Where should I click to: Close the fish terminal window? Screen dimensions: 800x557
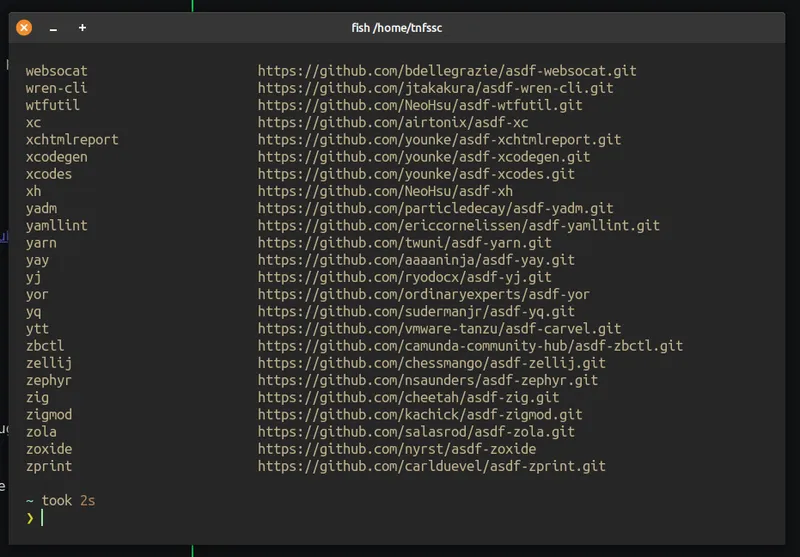[x=24, y=28]
